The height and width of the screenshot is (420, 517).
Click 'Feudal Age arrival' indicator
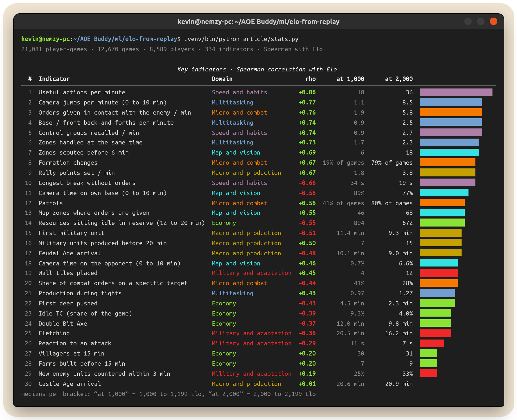[x=70, y=253]
